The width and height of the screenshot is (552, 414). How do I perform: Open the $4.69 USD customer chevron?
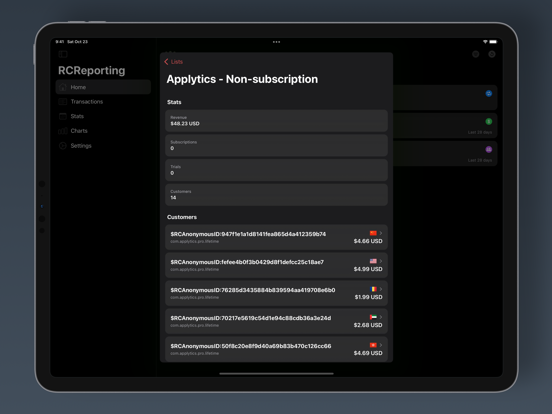381,345
